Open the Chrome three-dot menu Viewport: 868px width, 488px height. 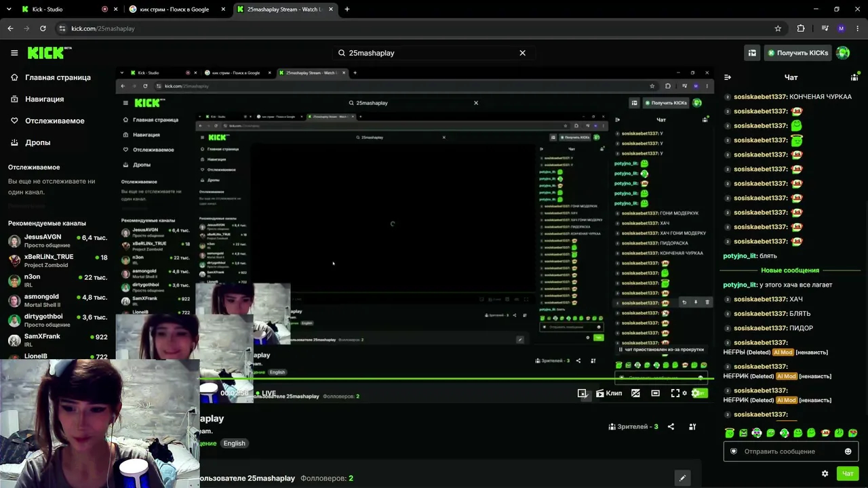pos(859,28)
